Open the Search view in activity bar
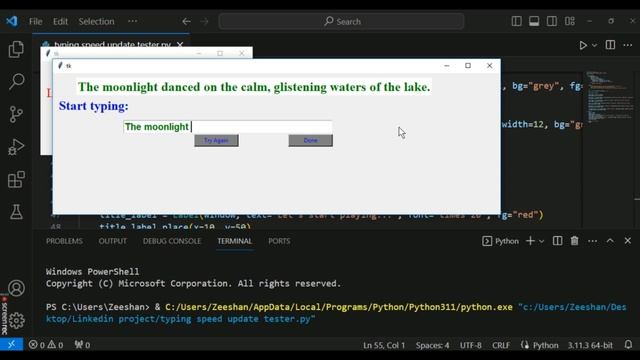 16,82
